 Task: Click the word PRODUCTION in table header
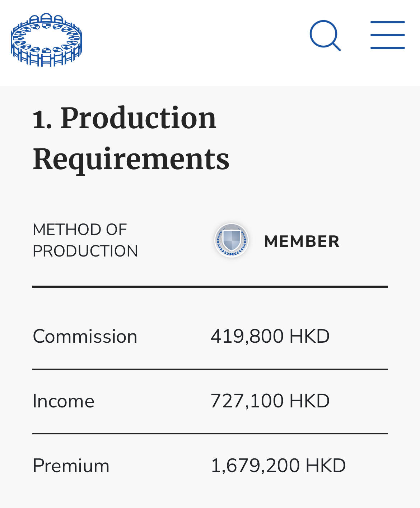(85, 251)
